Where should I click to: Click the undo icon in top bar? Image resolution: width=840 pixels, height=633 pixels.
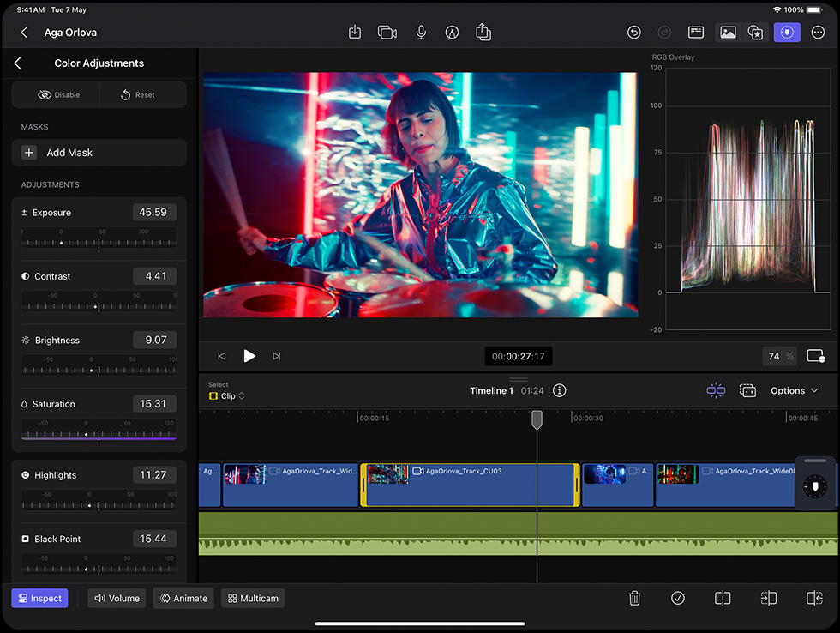(633, 33)
